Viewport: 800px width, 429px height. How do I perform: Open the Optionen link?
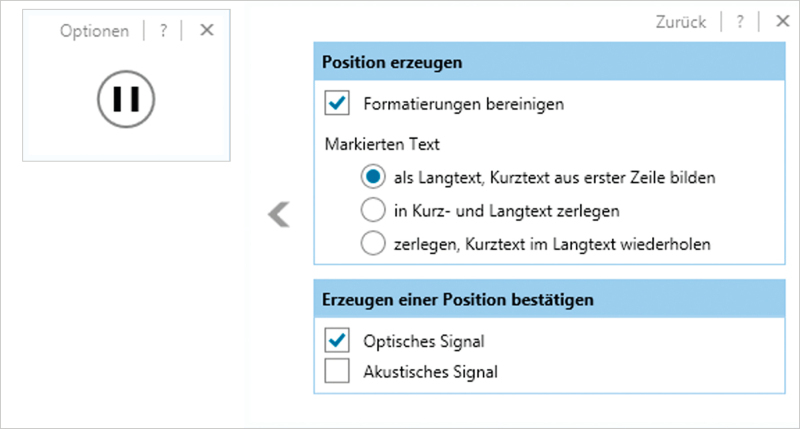tap(94, 31)
